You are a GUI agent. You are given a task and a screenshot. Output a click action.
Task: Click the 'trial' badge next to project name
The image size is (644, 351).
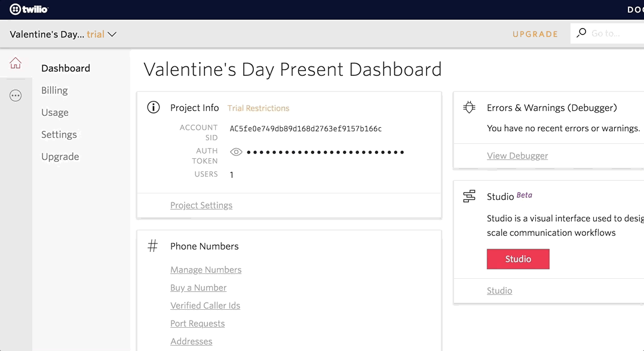[x=96, y=34]
